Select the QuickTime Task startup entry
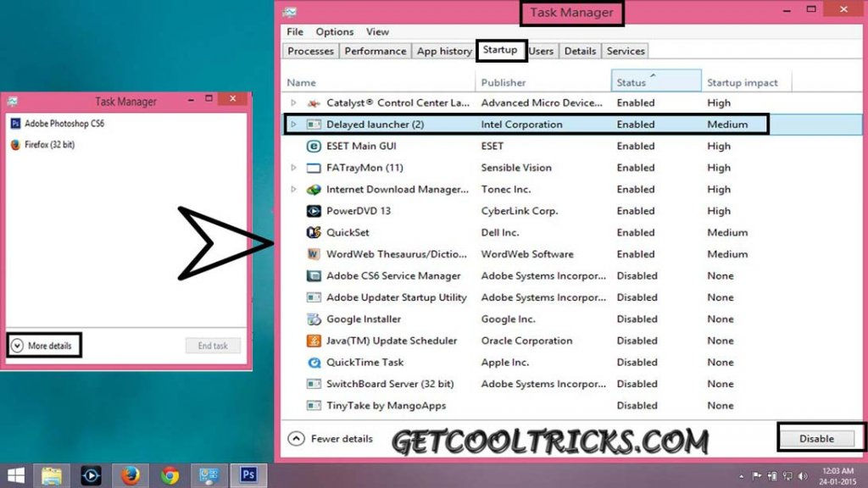 pyautogui.click(x=572, y=363)
